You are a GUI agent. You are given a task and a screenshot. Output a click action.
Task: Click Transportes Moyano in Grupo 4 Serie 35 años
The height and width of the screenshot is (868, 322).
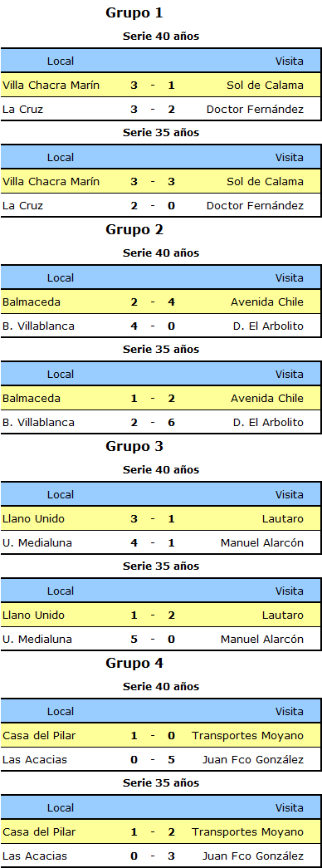click(248, 832)
